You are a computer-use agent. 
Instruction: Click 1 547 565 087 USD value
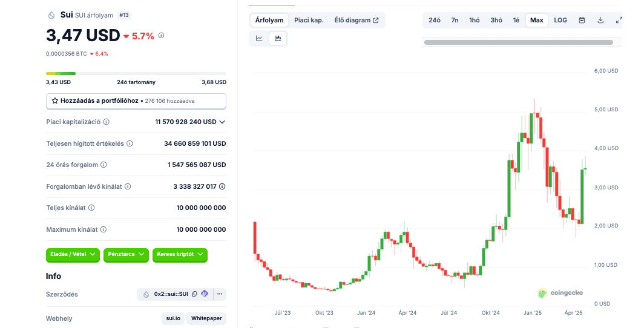click(x=197, y=165)
